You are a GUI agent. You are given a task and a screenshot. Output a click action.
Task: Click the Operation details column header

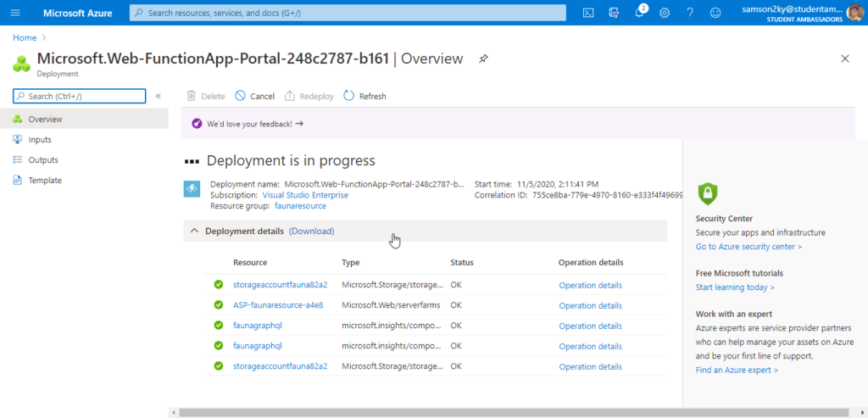click(591, 263)
